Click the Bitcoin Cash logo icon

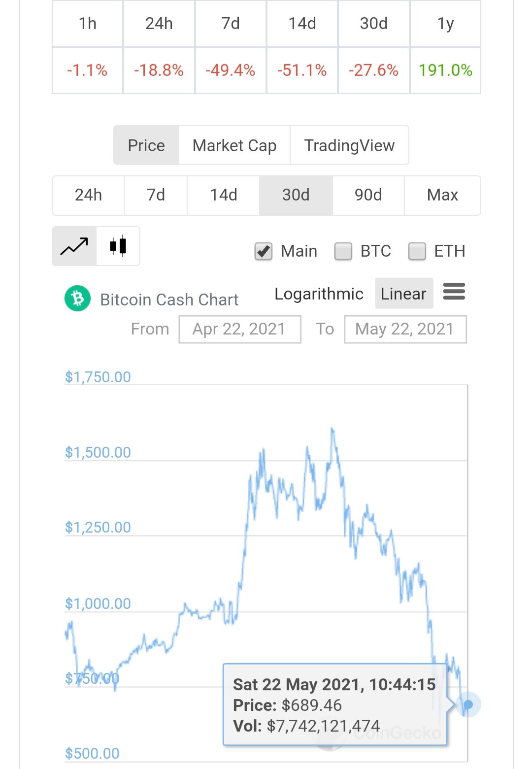click(78, 299)
